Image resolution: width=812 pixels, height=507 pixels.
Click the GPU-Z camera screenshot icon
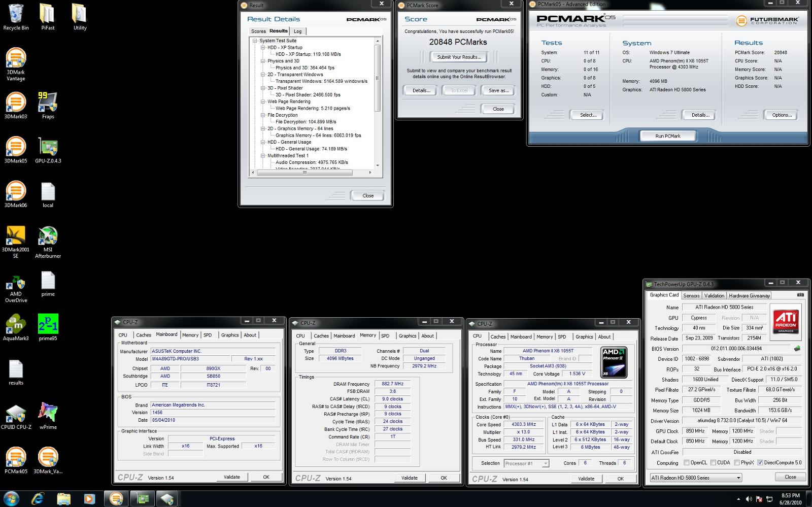(x=800, y=295)
